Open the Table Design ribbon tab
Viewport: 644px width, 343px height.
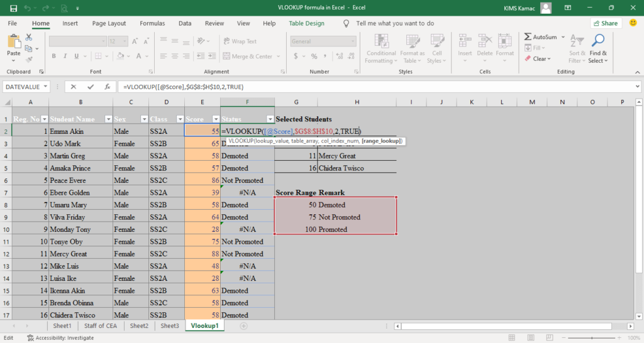click(306, 23)
